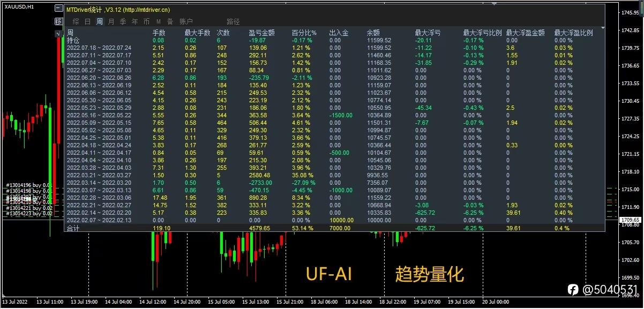Click the 464 trade count cell

pyautogui.click(x=222, y=123)
